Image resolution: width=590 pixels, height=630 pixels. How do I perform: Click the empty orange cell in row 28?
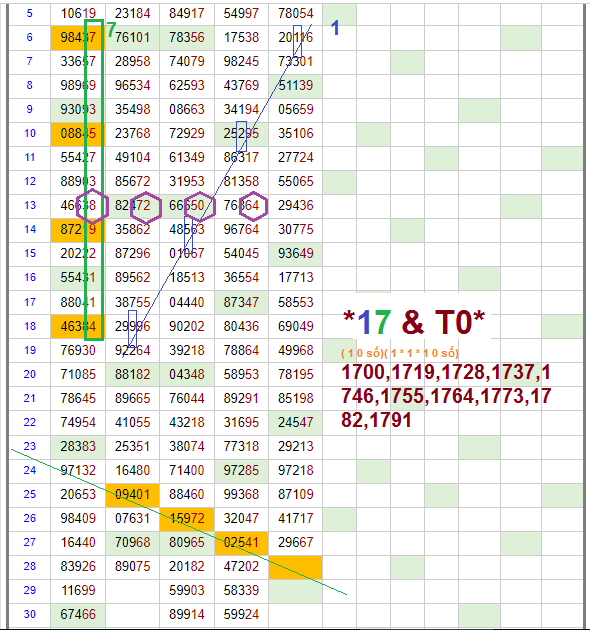(295, 567)
